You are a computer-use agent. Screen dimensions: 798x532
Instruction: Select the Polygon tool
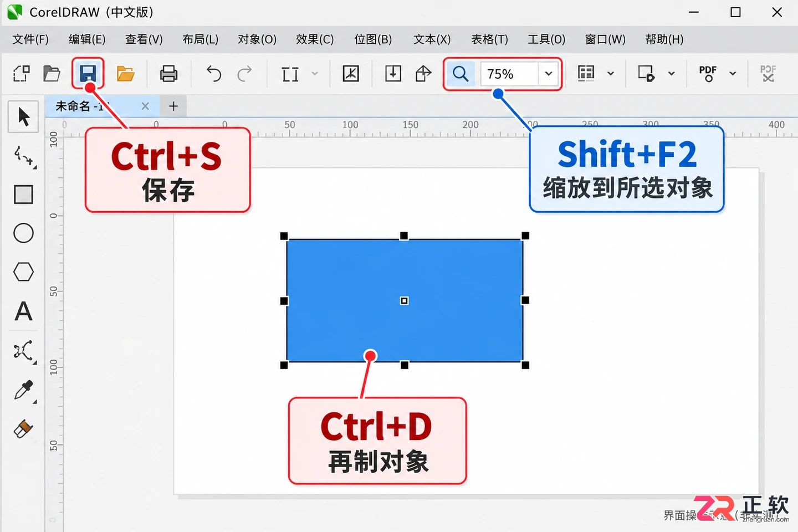click(x=23, y=272)
